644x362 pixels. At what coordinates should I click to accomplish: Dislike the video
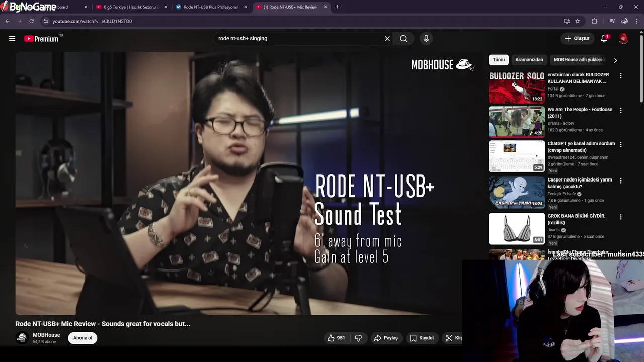click(x=358, y=338)
